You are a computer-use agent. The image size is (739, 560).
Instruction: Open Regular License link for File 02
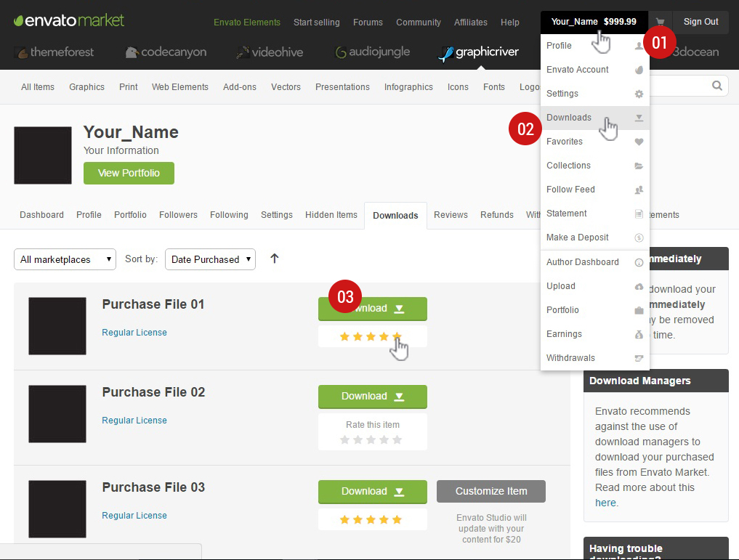point(134,421)
